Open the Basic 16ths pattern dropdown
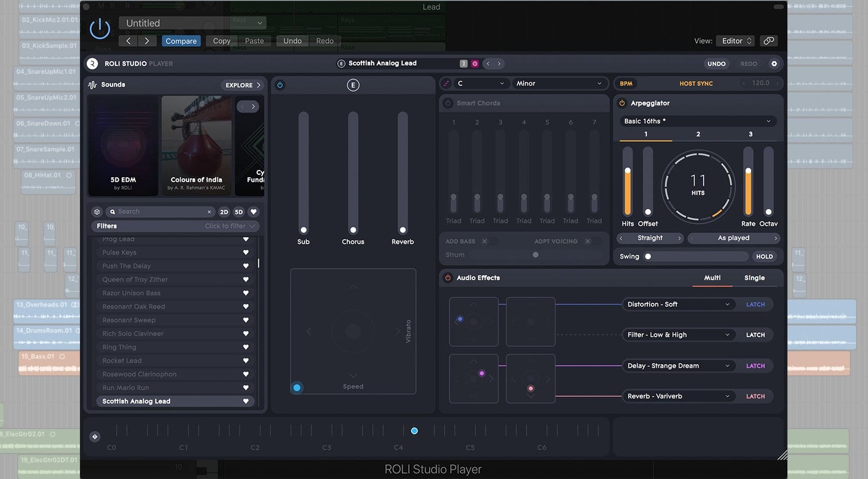This screenshot has width=868, height=479. tap(697, 121)
